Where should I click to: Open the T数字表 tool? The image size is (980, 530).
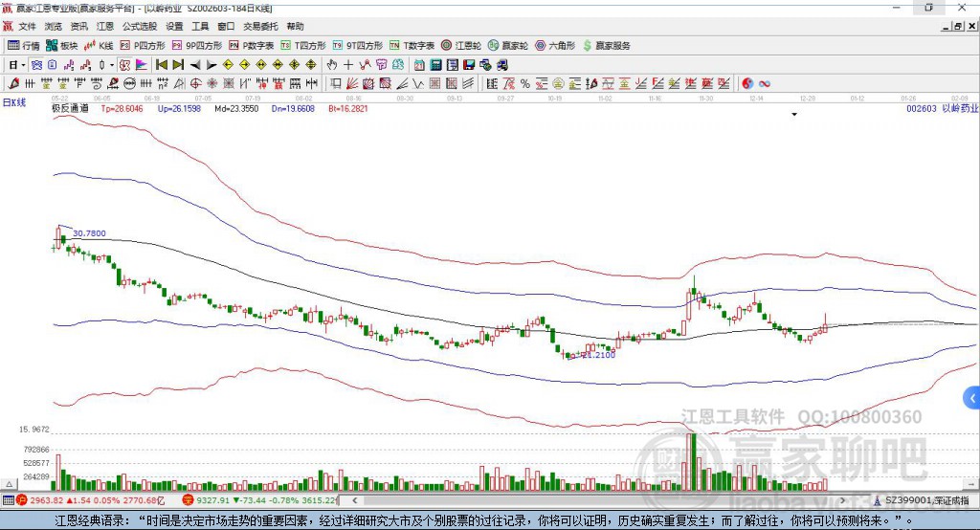coord(412,46)
